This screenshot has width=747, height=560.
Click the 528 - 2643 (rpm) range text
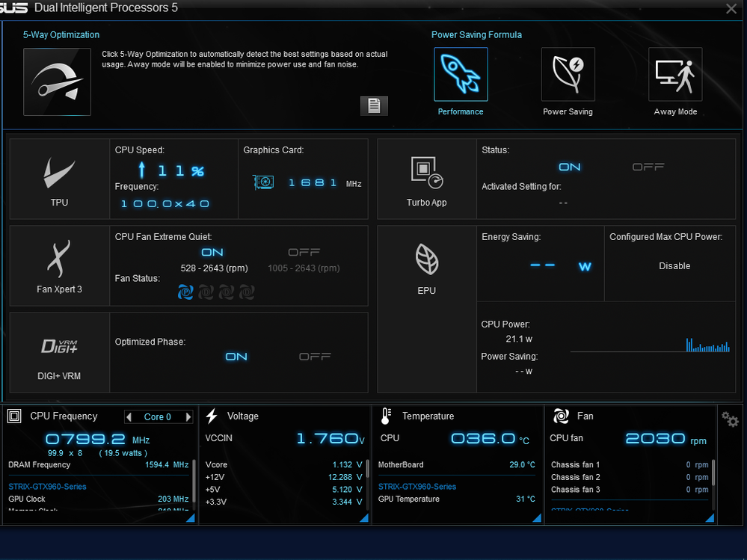tap(215, 268)
